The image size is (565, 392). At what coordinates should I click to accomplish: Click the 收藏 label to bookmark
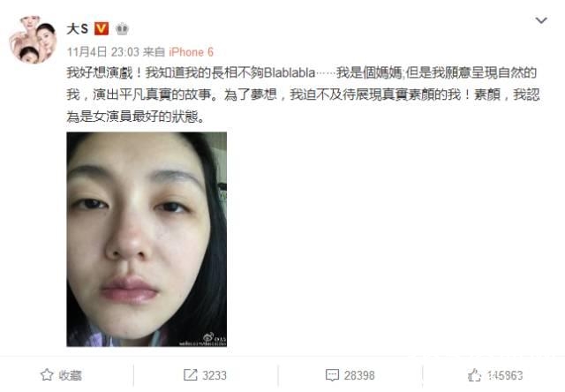click(70, 375)
